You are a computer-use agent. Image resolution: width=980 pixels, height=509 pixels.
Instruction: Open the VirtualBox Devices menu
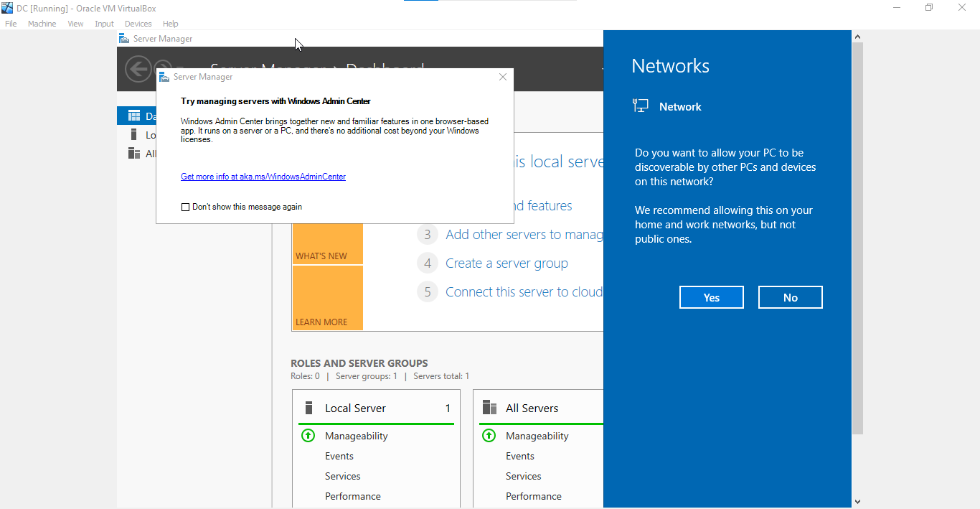138,24
